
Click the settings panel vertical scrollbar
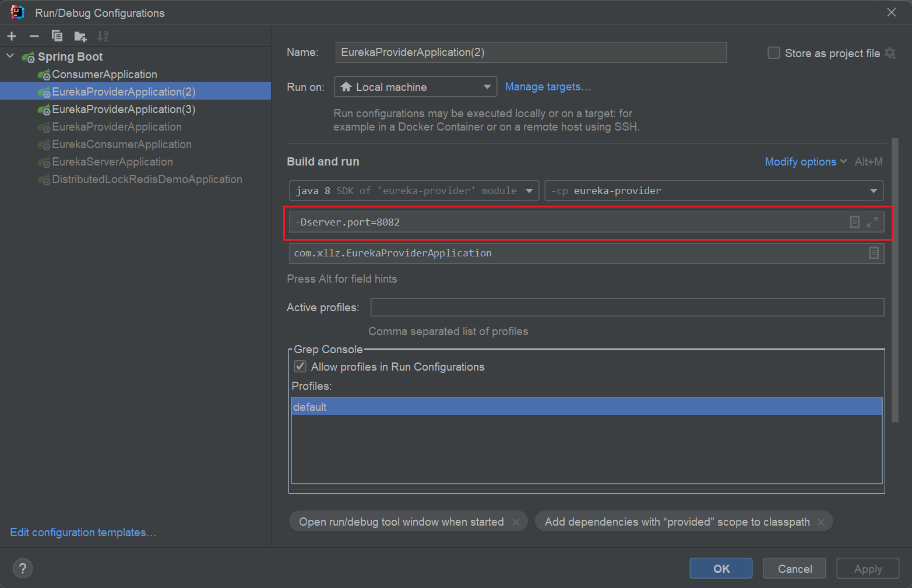click(895, 280)
